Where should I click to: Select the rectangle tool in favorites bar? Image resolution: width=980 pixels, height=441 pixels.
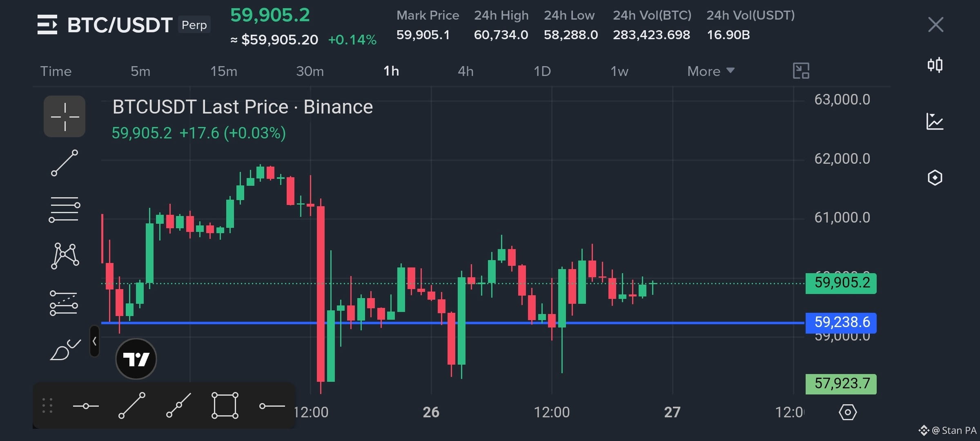point(225,405)
